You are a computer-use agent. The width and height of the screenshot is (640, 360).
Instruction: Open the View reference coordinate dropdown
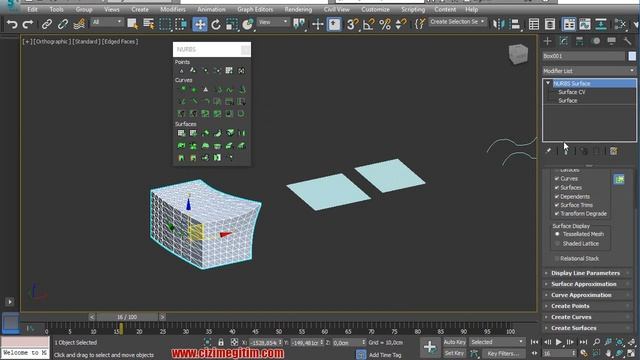pos(273,22)
